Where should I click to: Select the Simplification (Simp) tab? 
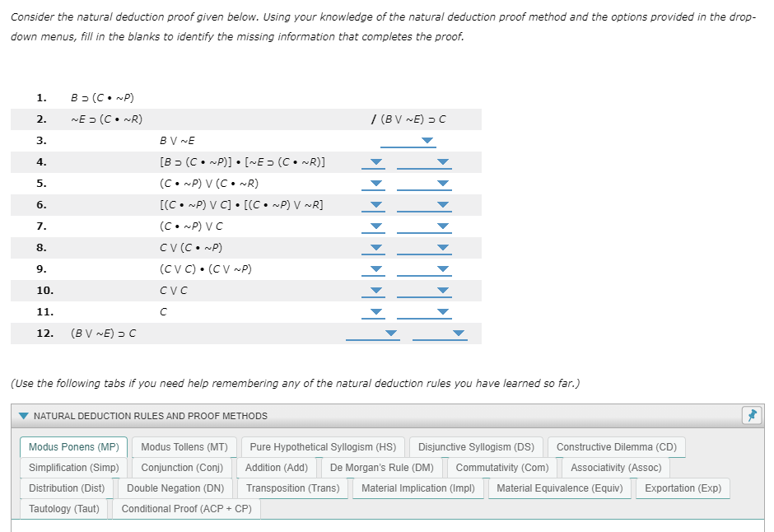(x=72, y=467)
